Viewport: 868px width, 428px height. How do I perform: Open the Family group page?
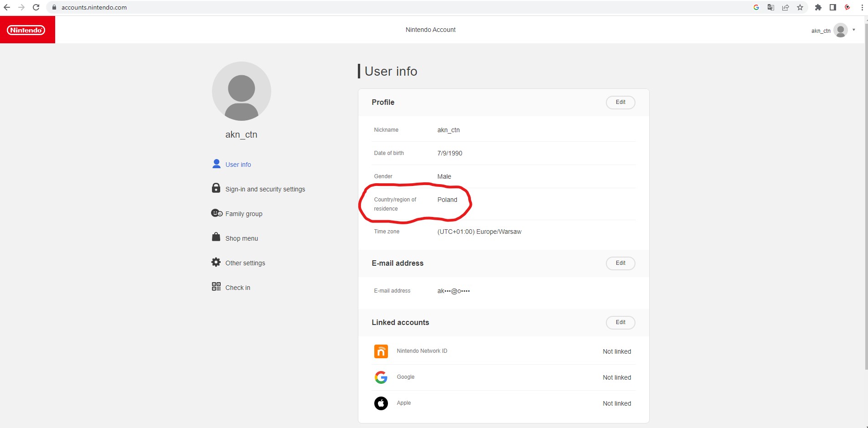tap(244, 214)
